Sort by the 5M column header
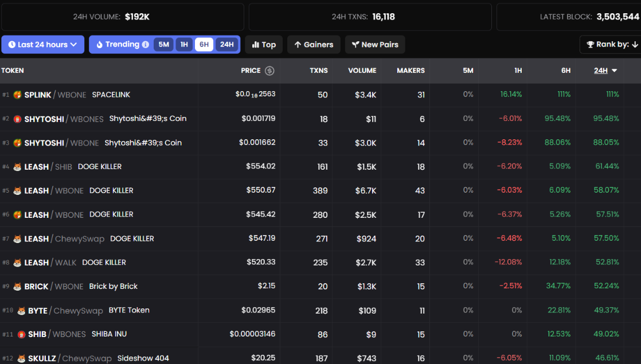 468,71
